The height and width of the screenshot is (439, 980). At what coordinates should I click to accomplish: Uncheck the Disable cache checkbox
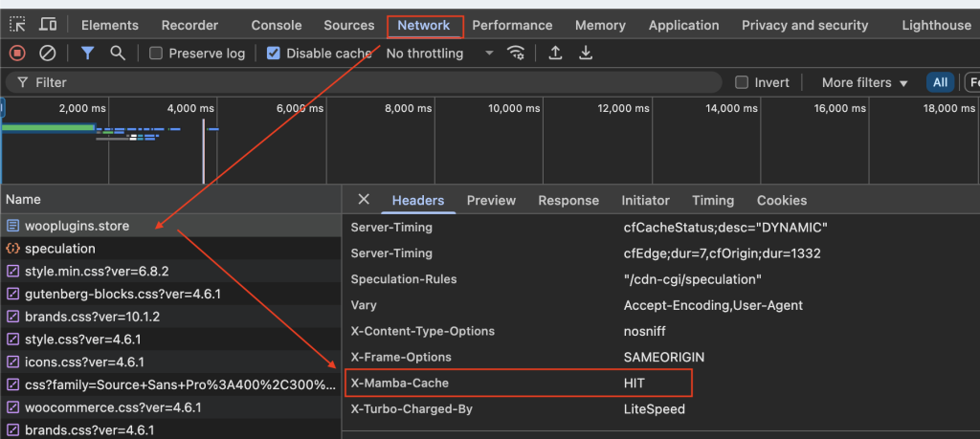(x=274, y=54)
